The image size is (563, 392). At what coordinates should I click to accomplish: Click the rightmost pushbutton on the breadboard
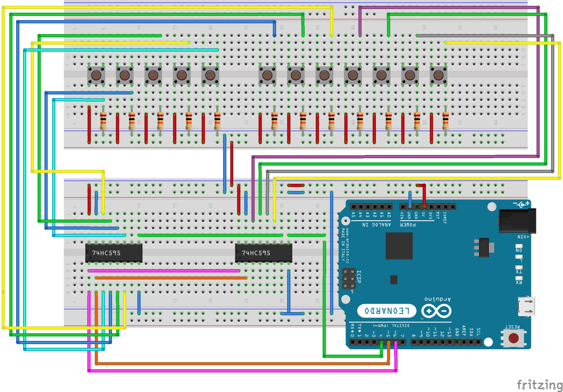(x=438, y=75)
